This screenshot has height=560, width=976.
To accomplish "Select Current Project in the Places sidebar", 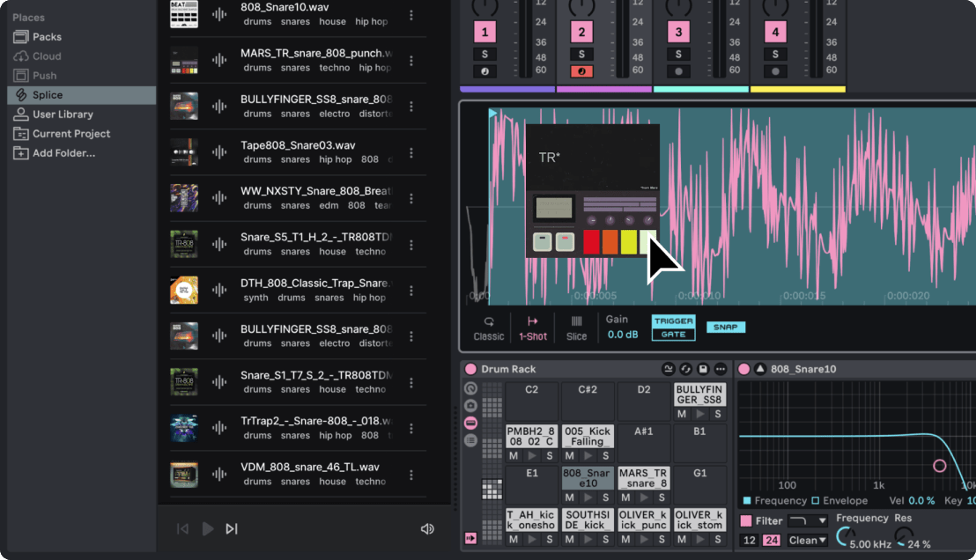I will (72, 133).
